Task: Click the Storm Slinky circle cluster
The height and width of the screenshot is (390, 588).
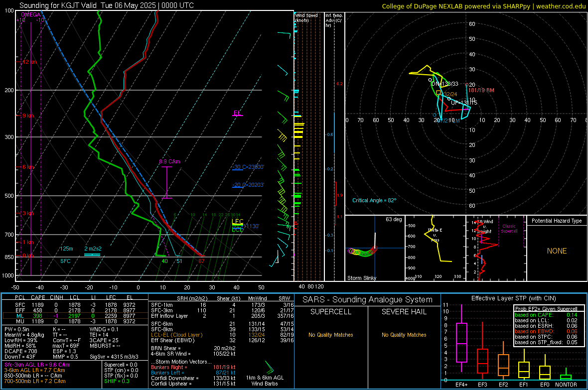Action: click(363, 251)
